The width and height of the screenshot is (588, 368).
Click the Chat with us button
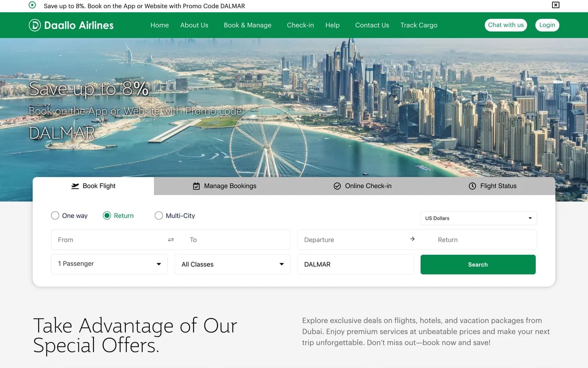[x=506, y=25]
